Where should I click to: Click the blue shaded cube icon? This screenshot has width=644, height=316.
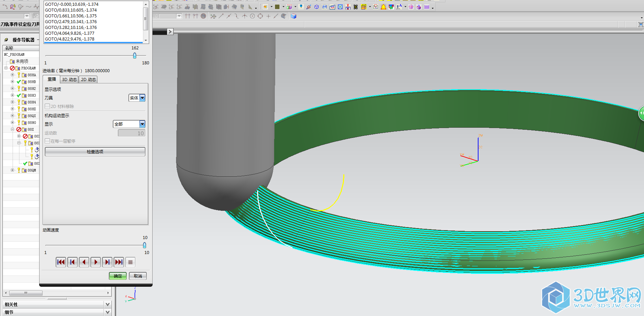point(294,16)
